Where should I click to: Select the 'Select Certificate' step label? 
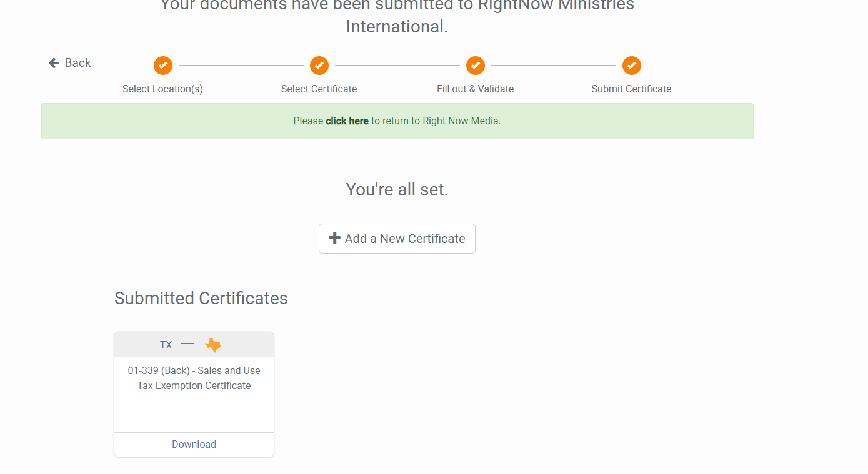tap(319, 89)
